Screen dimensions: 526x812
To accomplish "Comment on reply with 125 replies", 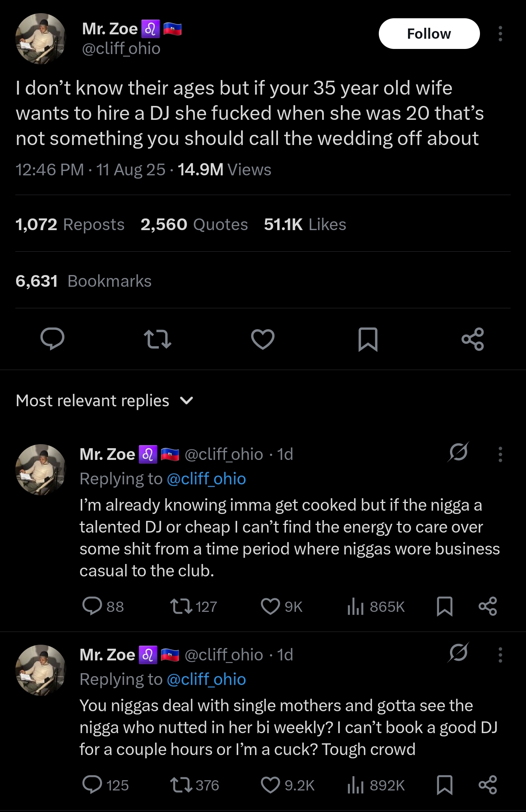I will [x=92, y=785].
